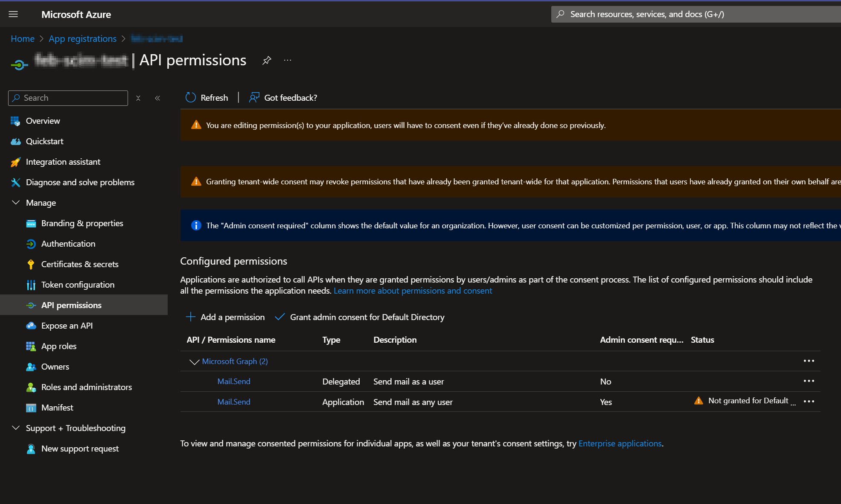Image resolution: width=841 pixels, height=504 pixels.
Task: Open the more options ellipsis beside title
Action: (x=288, y=60)
